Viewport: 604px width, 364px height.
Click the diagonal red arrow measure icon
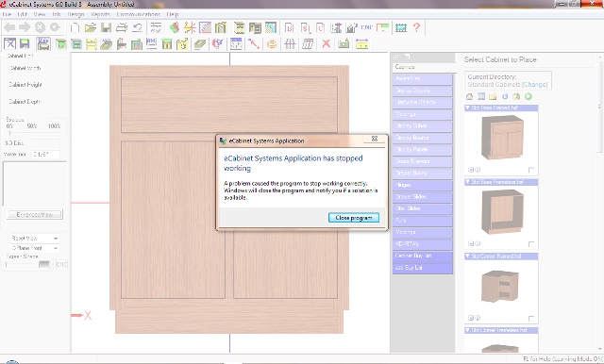click(254, 44)
